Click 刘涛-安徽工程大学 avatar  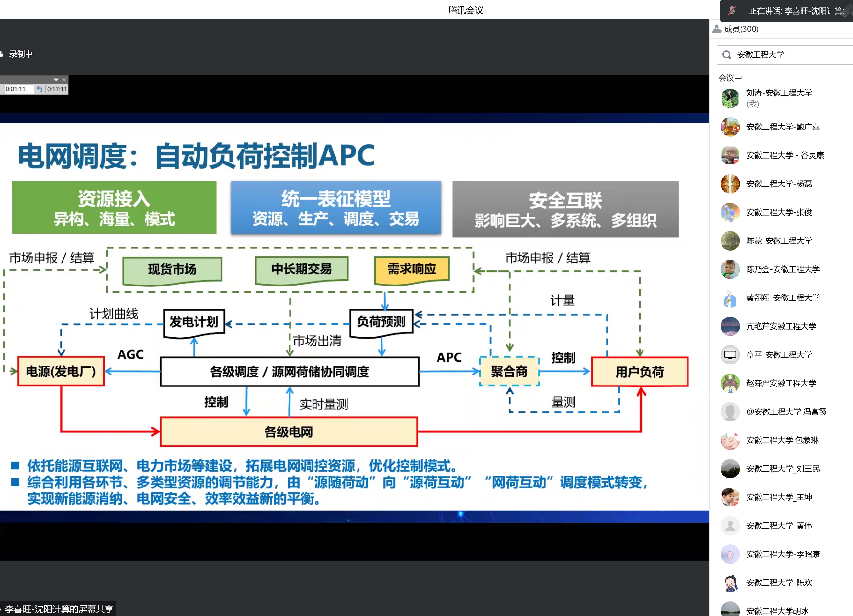pyautogui.click(x=730, y=98)
